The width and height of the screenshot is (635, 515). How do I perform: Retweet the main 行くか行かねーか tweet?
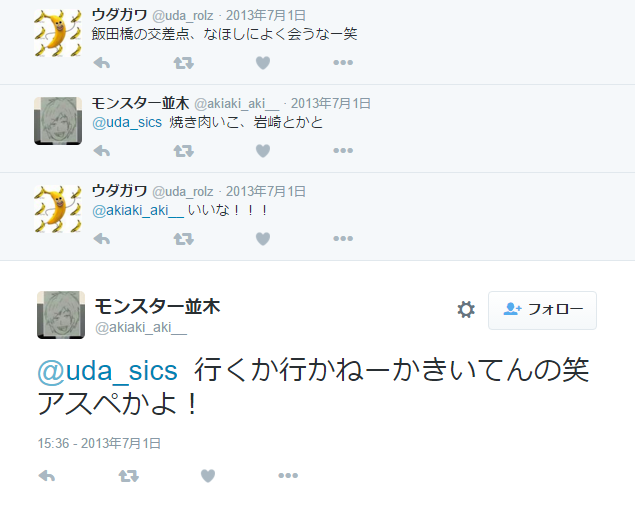pyautogui.click(x=128, y=476)
